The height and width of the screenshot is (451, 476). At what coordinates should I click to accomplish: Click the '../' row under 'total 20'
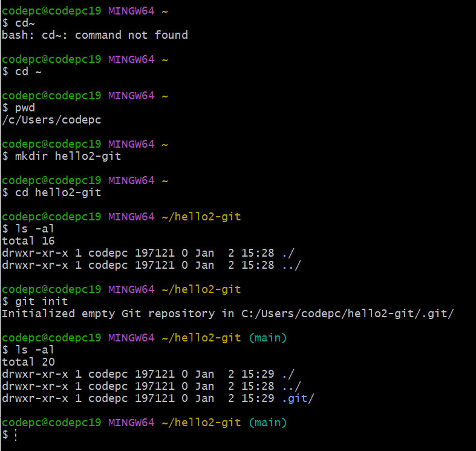pyautogui.click(x=151, y=386)
